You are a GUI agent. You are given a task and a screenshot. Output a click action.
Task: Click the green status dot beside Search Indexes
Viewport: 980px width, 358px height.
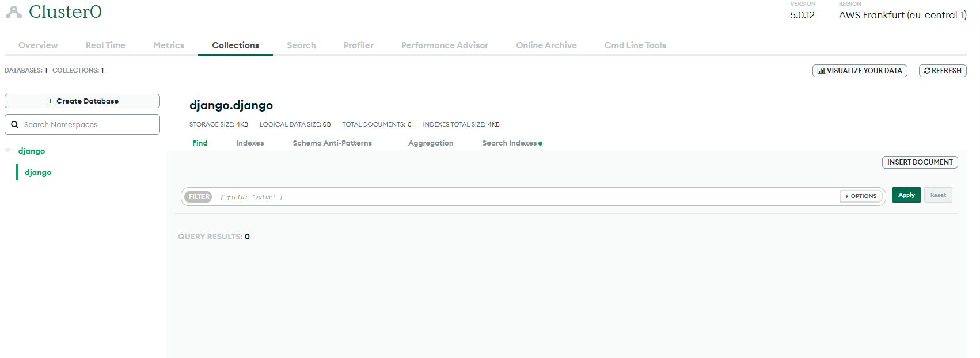coord(540,143)
